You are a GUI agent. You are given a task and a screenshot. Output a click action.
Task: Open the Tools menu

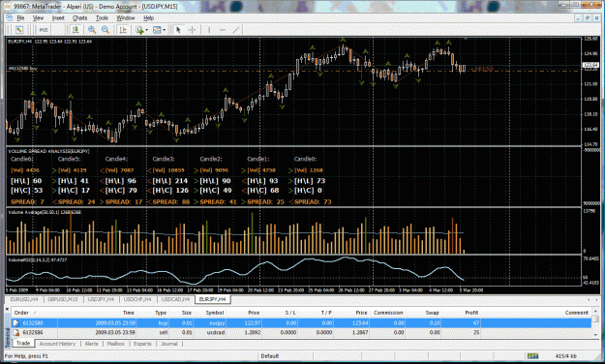(102, 17)
